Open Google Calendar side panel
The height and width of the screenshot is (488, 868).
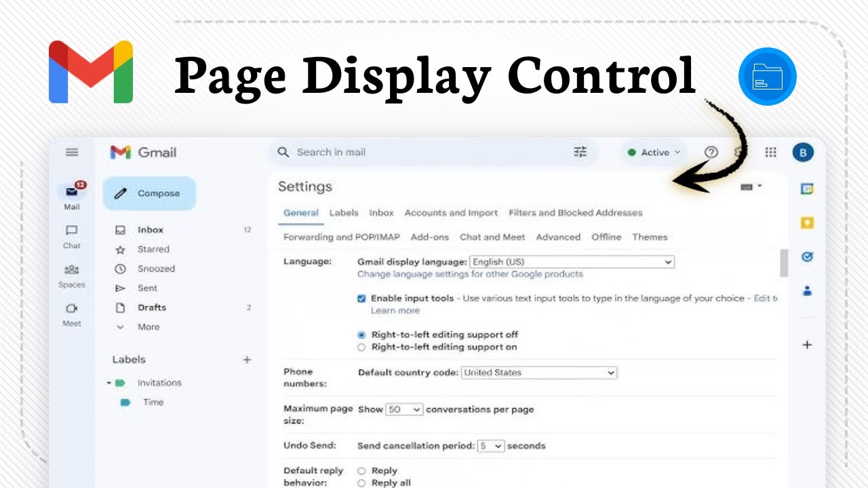pyautogui.click(x=807, y=189)
